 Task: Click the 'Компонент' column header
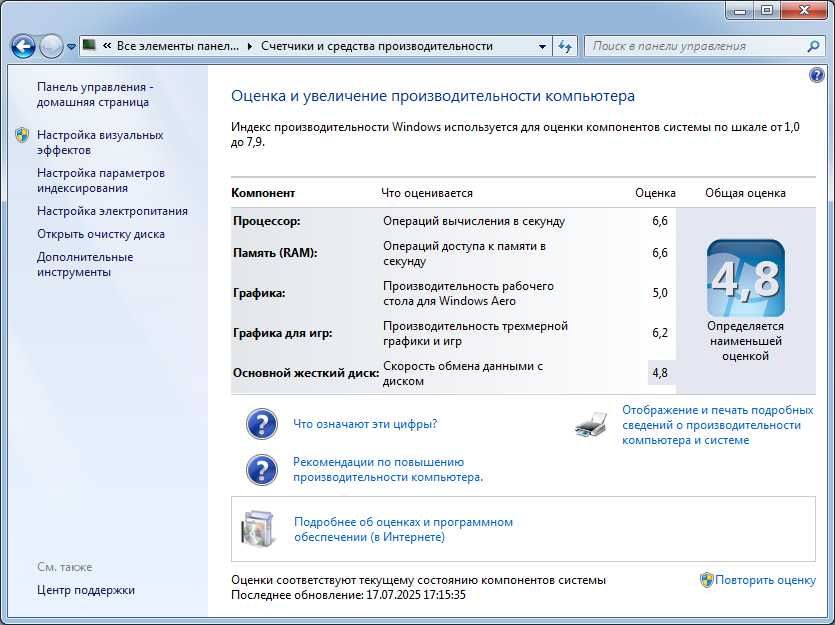263,193
